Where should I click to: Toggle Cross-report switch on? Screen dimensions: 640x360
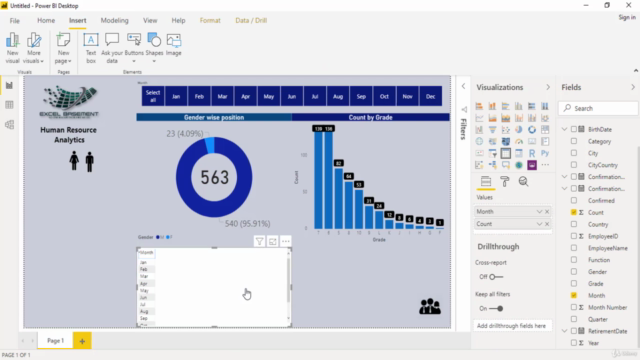click(496, 277)
